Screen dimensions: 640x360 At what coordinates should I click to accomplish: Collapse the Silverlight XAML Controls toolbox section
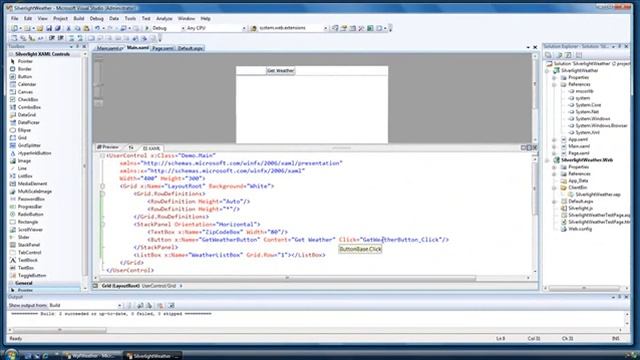click(11, 54)
